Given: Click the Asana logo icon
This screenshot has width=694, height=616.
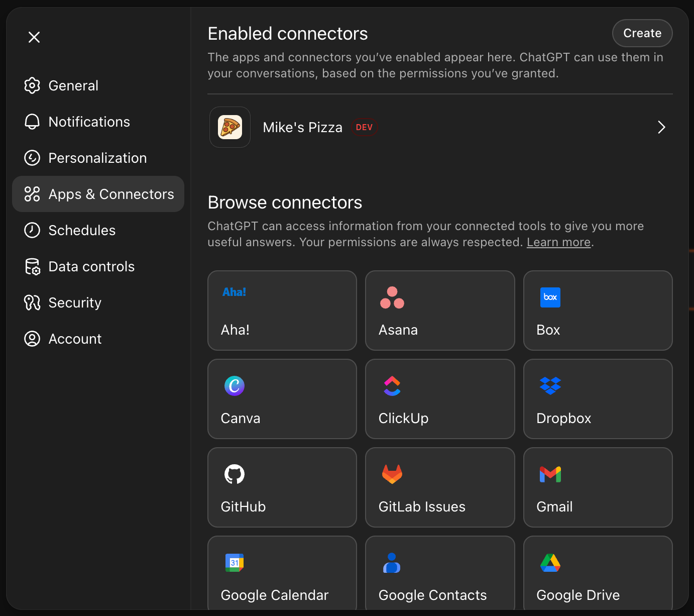Looking at the screenshot, I should [392, 297].
